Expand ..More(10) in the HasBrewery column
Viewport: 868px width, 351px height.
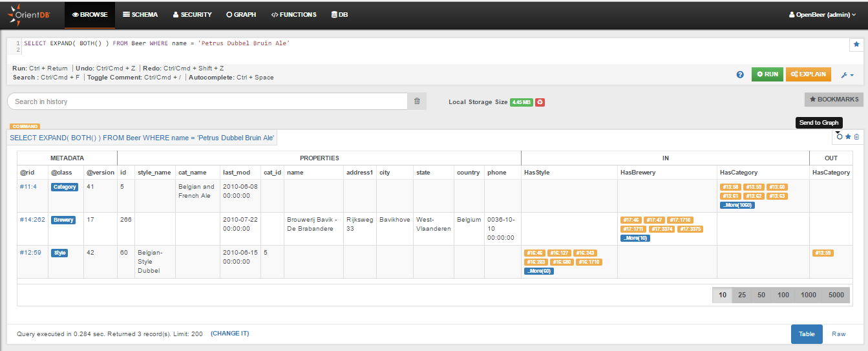[635, 238]
